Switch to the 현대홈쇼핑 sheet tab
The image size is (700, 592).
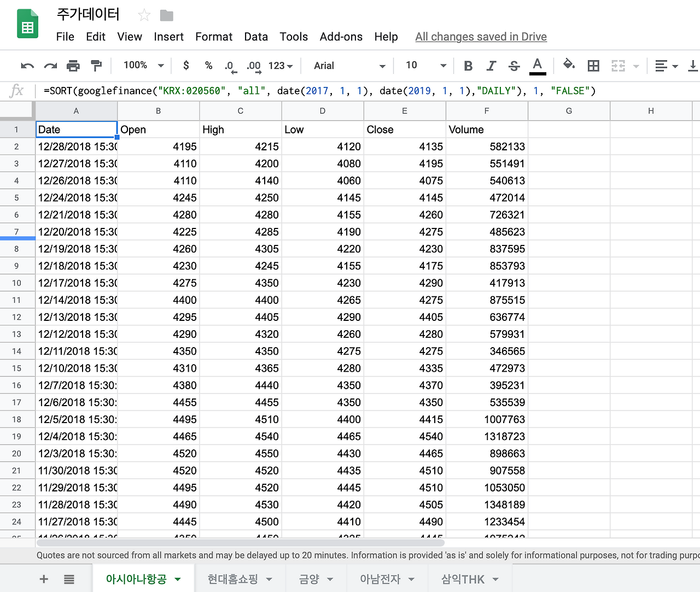click(233, 579)
